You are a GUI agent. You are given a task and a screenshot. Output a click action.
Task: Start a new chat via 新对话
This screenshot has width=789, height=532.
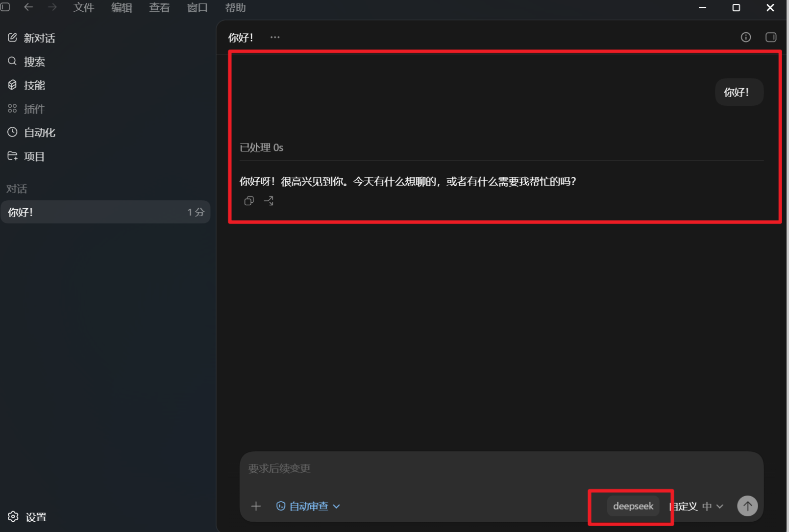(31, 38)
